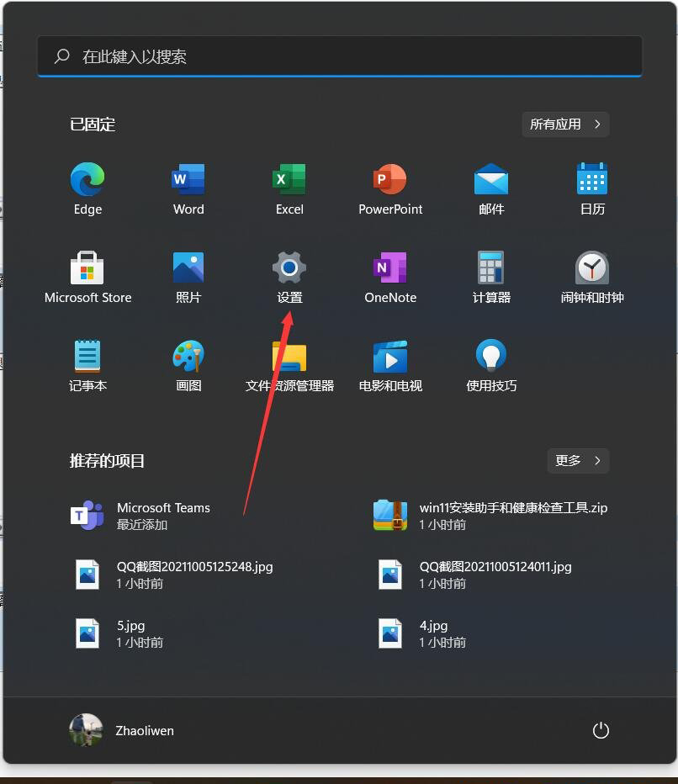Screen dimensions: 678x784
Task: Click the search input field
Action: (x=336, y=56)
